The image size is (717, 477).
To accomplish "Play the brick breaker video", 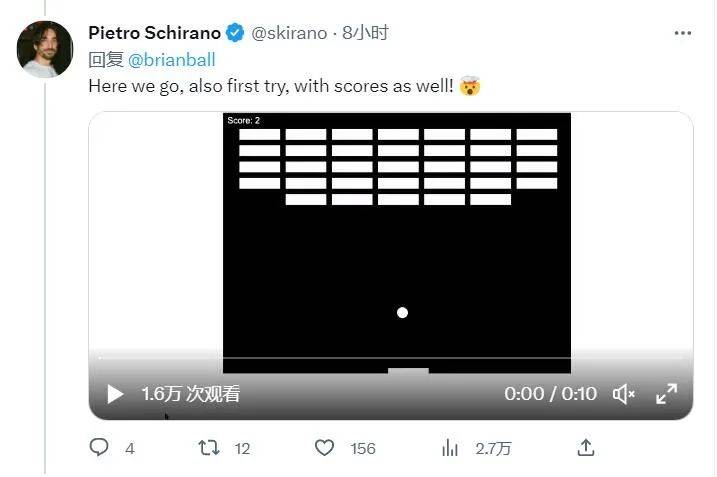I will tap(115, 394).
